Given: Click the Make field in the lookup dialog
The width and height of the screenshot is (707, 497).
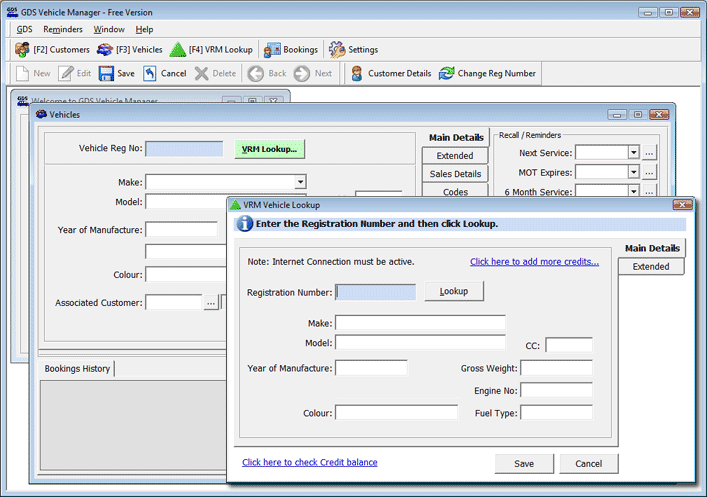Looking at the screenshot, I should point(420,323).
